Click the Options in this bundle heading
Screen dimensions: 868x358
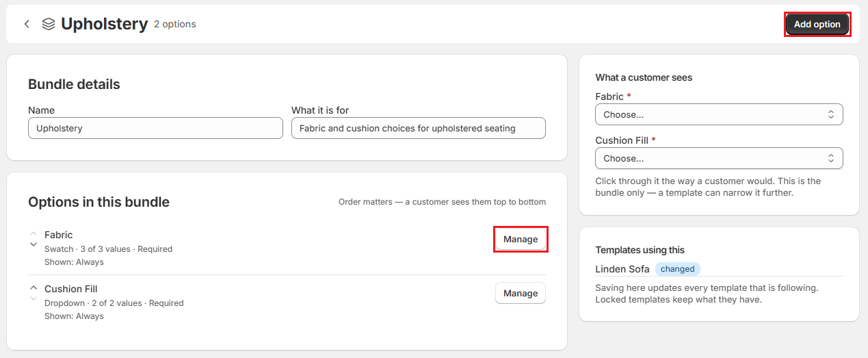coord(98,202)
